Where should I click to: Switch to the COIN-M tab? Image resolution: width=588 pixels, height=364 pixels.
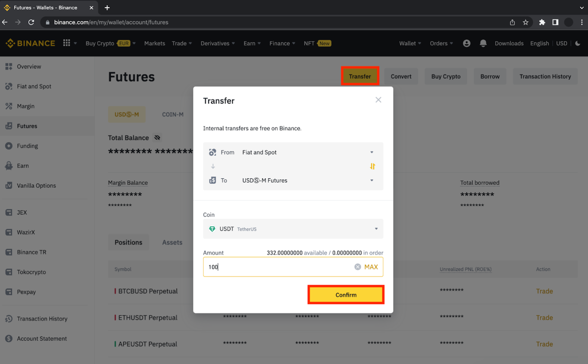click(x=173, y=114)
